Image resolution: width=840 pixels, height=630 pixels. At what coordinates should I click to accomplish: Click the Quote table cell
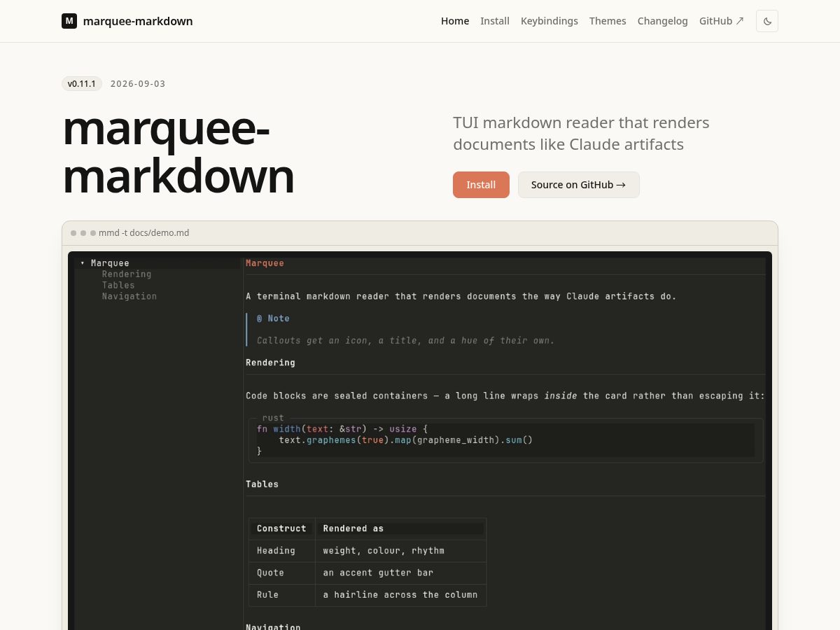[270, 573]
